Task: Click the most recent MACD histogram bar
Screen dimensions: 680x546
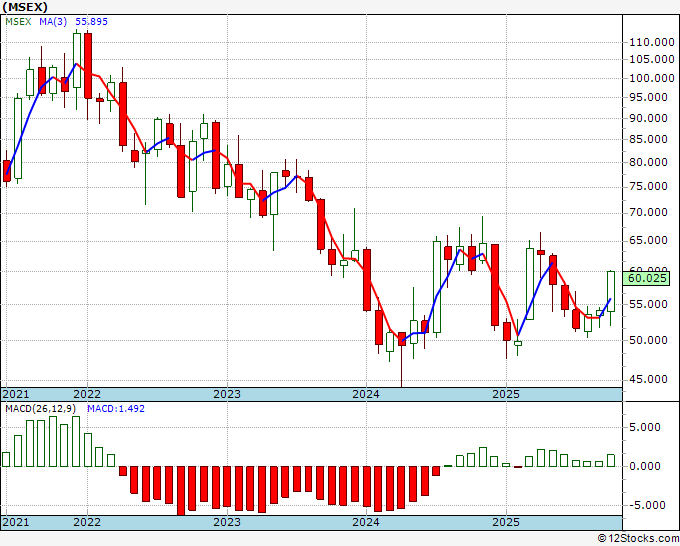Action: tap(611, 460)
